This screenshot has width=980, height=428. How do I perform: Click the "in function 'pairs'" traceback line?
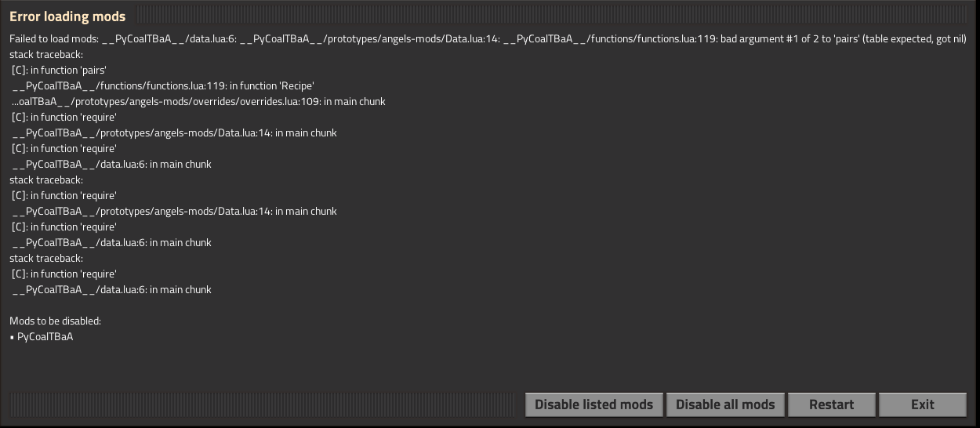tap(59, 71)
